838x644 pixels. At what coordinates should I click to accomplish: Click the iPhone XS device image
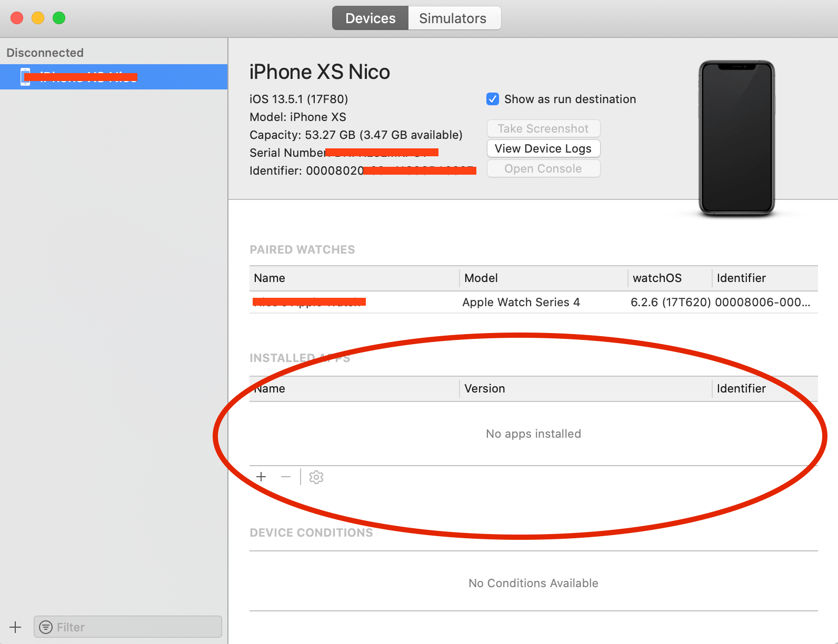pyautogui.click(x=736, y=138)
